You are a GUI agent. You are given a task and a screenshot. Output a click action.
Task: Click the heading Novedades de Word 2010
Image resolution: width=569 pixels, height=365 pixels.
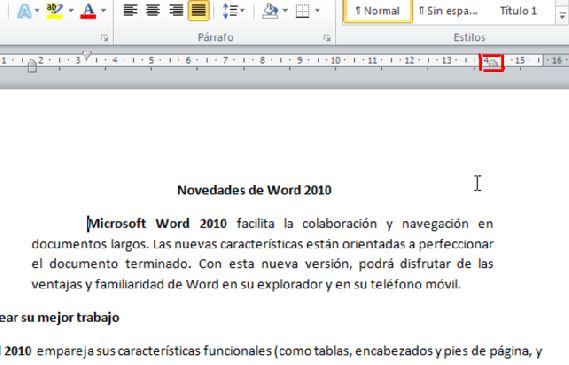coord(254,190)
